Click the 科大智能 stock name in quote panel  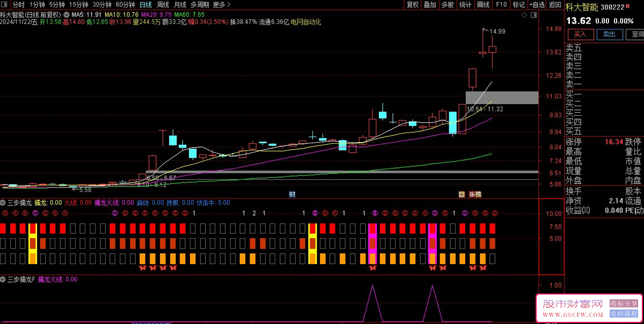(x=582, y=7)
